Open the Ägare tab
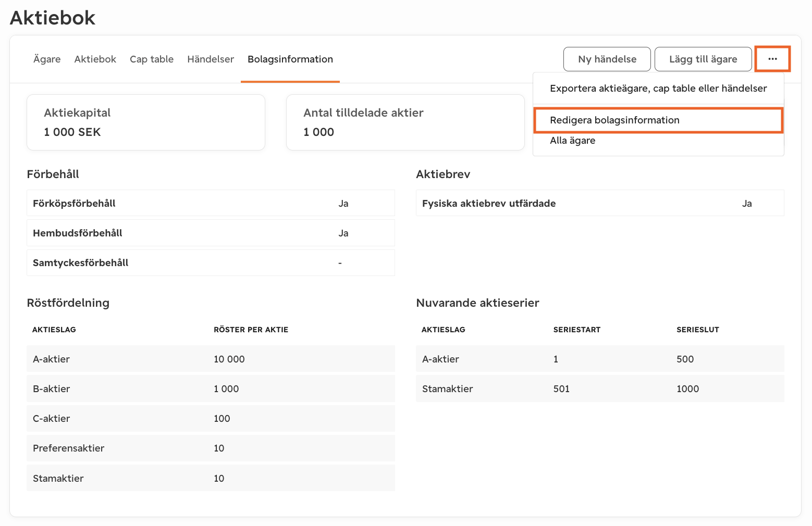The height and width of the screenshot is (526, 812). 47,59
